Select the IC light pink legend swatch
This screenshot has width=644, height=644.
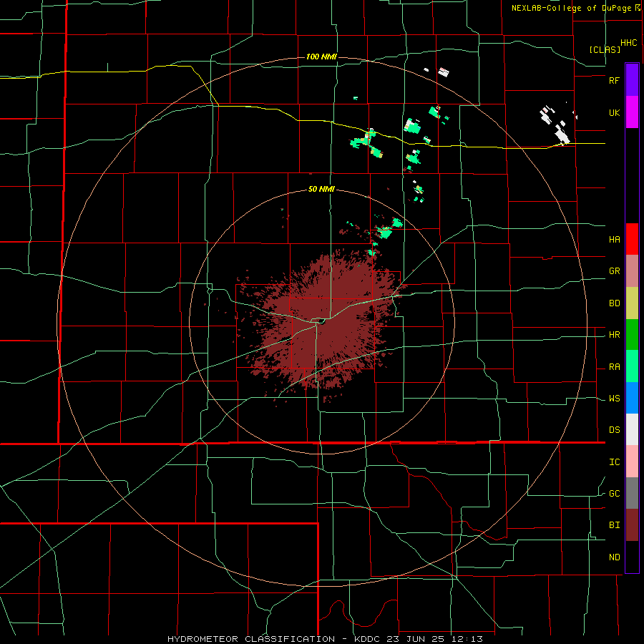tap(632, 462)
